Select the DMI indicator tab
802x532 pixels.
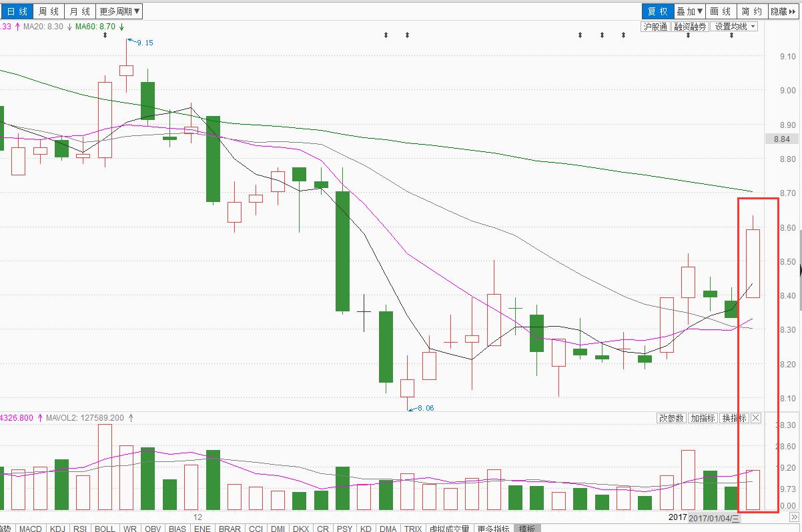(278, 528)
